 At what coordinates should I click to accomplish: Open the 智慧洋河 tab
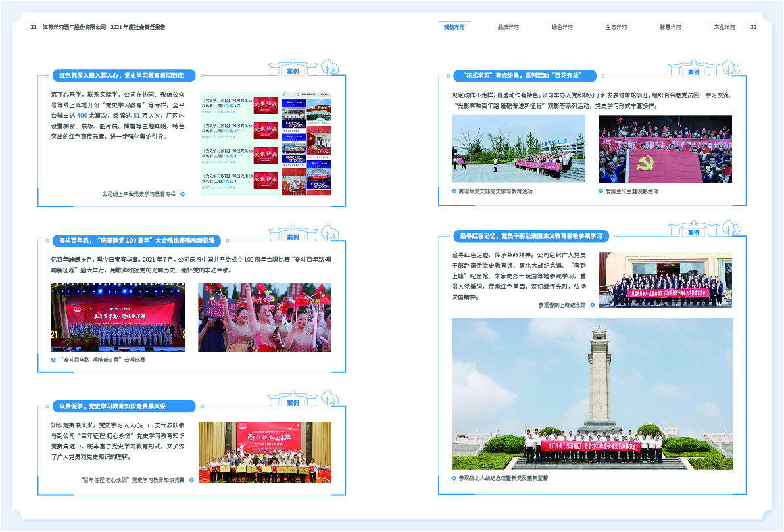(670, 27)
